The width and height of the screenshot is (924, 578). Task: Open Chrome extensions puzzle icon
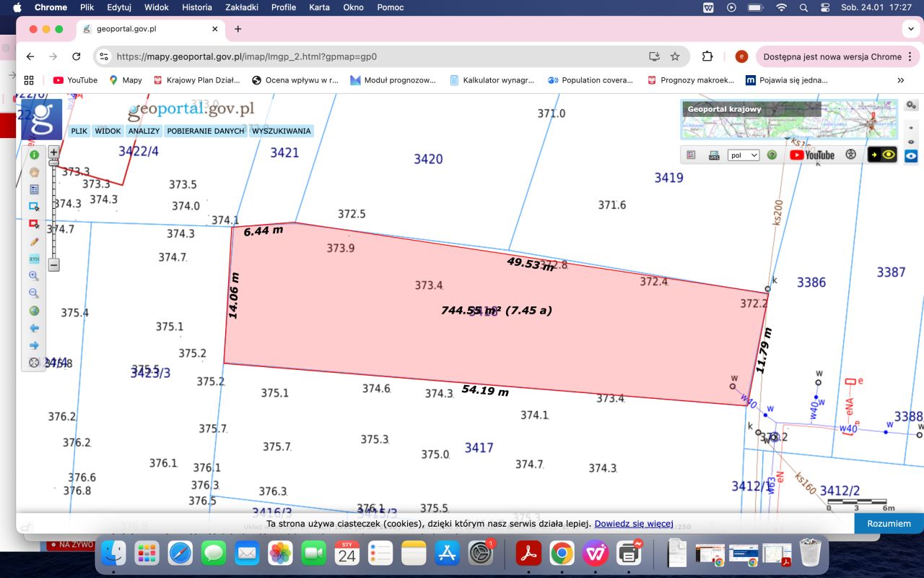coord(707,56)
